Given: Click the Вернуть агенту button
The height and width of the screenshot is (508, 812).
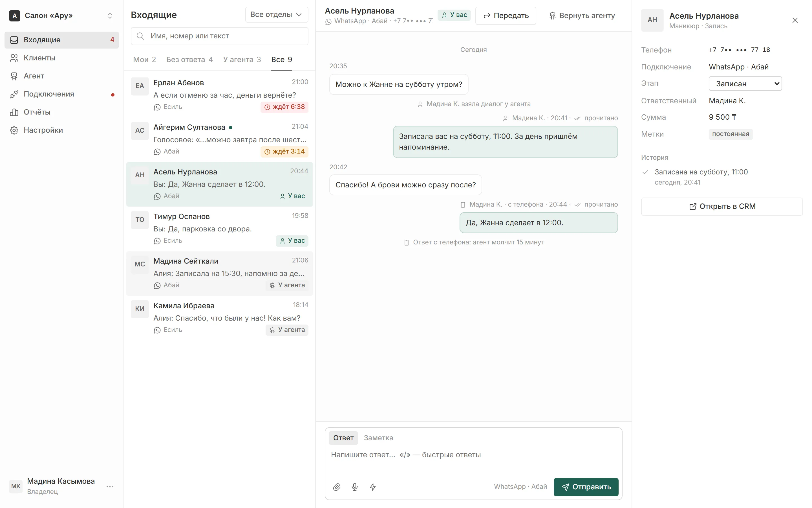Looking at the screenshot, I should [582, 16].
